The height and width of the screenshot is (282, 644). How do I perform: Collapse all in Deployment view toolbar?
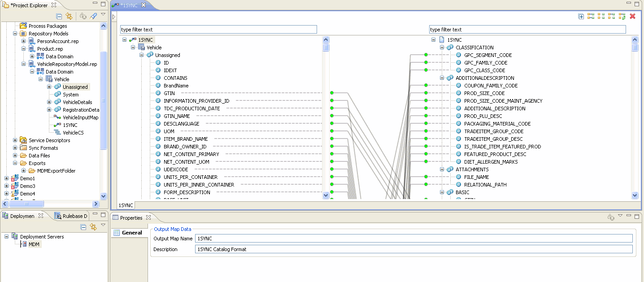[83, 227]
